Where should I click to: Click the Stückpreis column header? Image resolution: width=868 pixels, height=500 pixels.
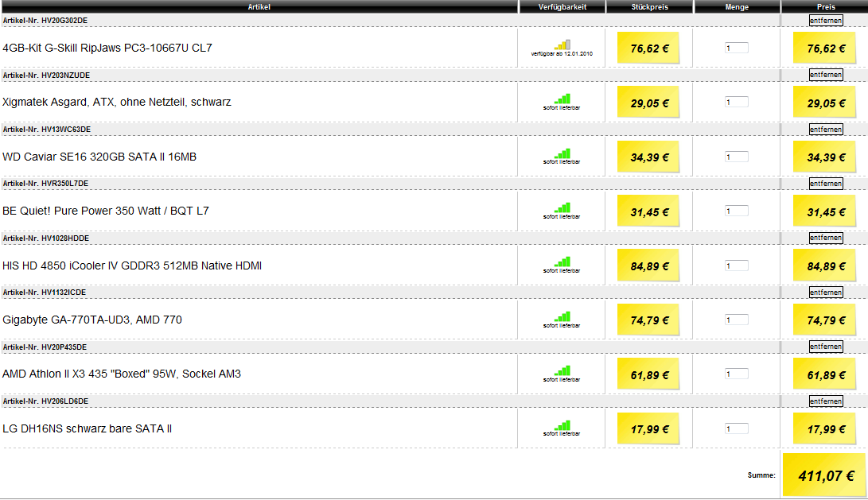coord(650,6)
